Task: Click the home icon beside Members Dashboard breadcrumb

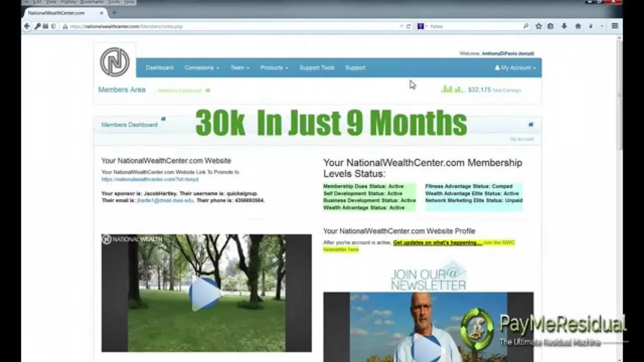Action: click(208, 90)
